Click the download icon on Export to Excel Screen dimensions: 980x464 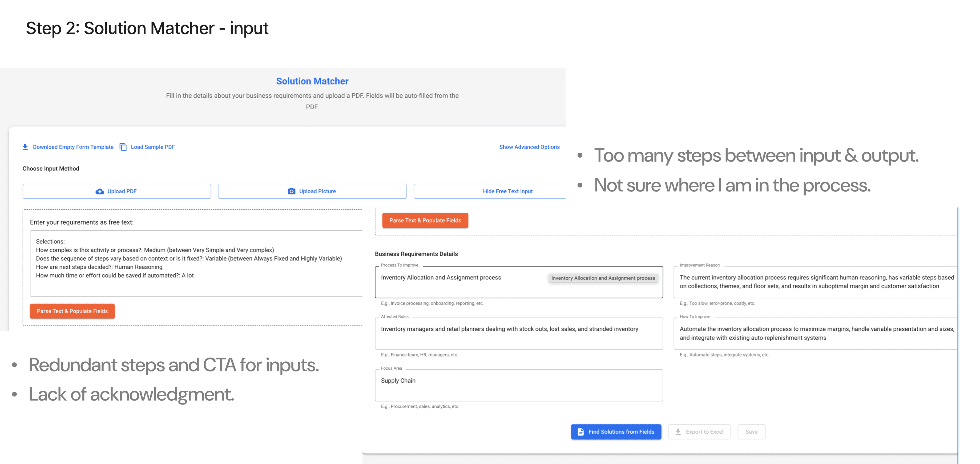[678, 432]
